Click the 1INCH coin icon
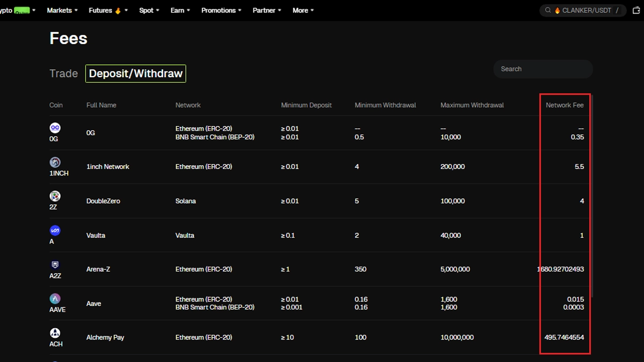644x362 pixels. [x=55, y=162]
